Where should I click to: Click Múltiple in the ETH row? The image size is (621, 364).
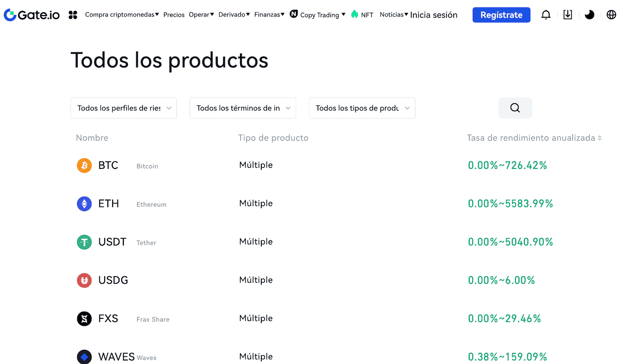click(256, 204)
